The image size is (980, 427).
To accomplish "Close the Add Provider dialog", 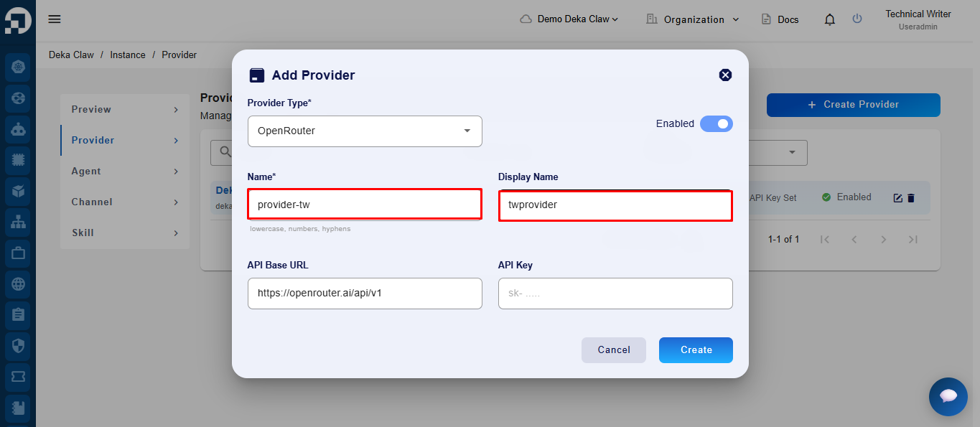I will [725, 75].
